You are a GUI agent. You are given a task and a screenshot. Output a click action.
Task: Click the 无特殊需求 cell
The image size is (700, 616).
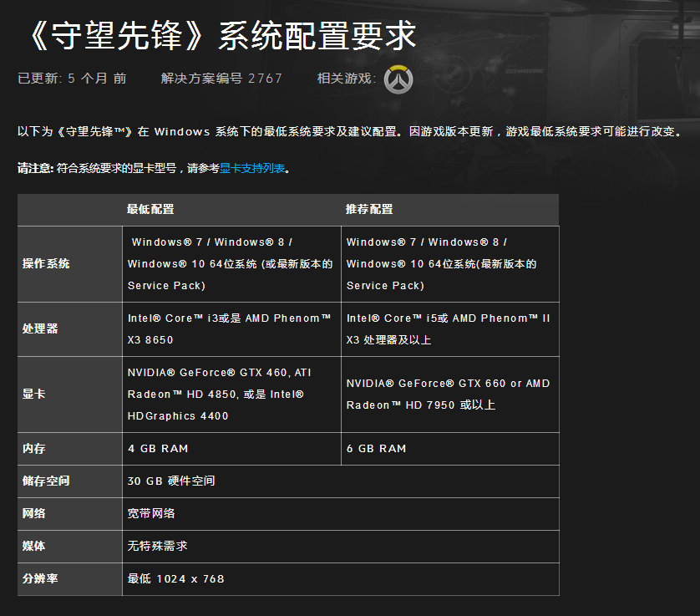341,546
